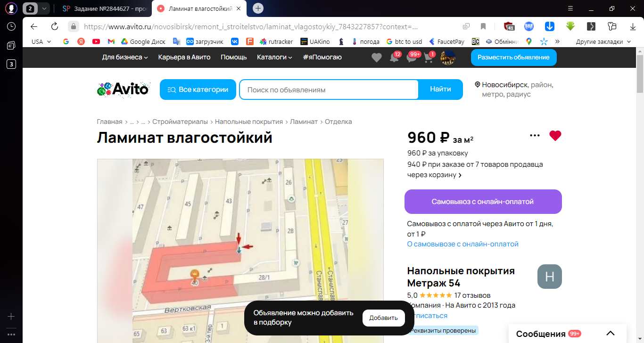Remove listing from favorites red heart

(x=555, y=136)
